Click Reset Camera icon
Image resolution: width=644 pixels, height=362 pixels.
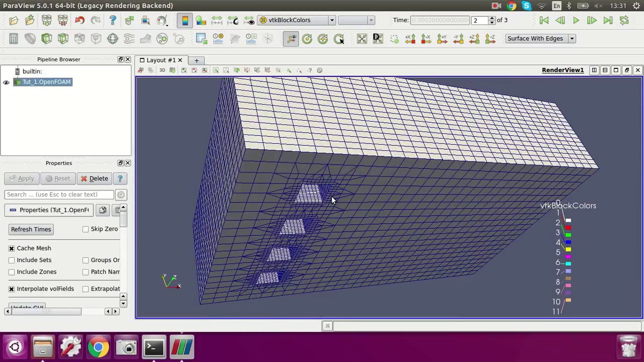tap(362, 39)
